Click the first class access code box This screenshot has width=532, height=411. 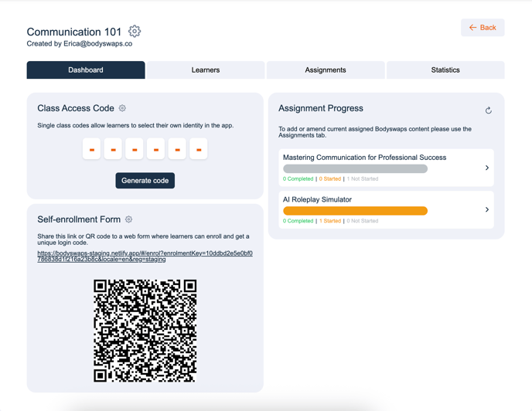click(92, 149)
